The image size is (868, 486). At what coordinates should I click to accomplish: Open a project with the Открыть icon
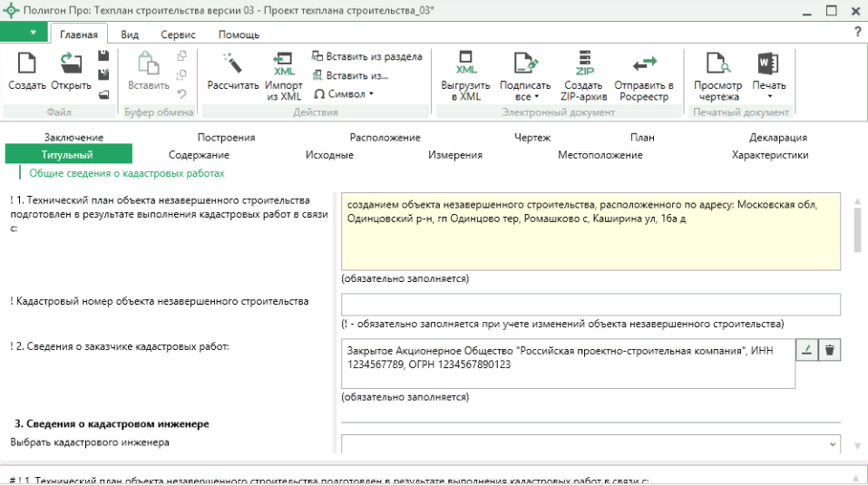point(71,72)
